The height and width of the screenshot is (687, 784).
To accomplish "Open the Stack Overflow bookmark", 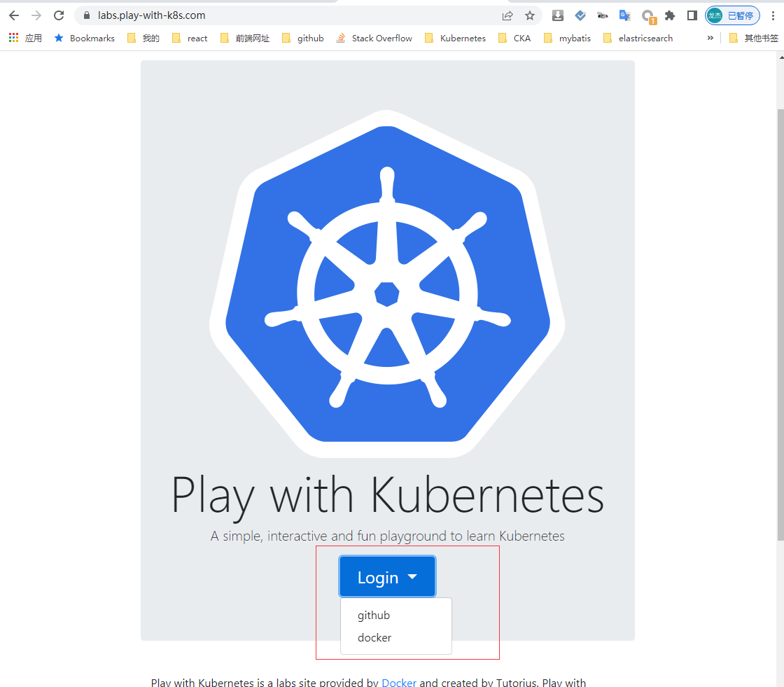I will [x=374, y=38].
